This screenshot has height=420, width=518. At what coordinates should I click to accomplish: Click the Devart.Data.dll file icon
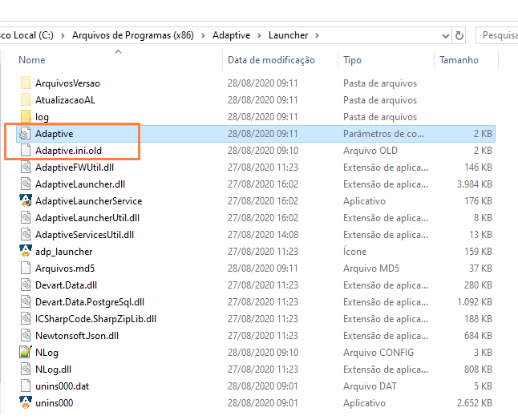[x=26, y=285]
